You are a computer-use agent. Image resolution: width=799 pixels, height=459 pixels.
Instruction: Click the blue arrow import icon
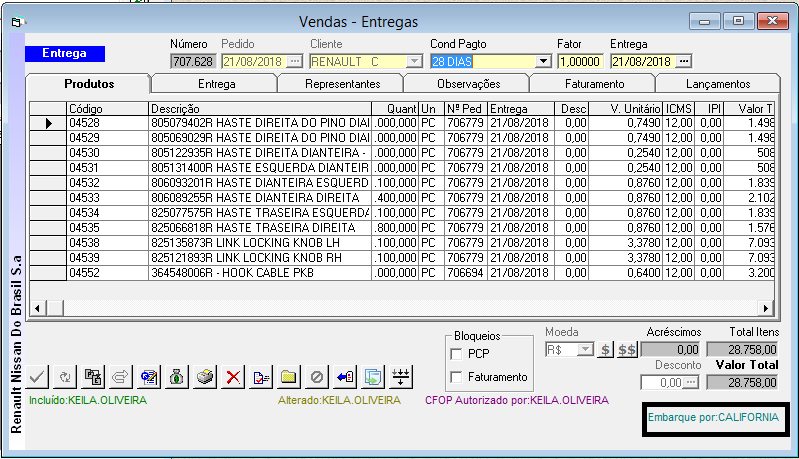coord(345,377)
